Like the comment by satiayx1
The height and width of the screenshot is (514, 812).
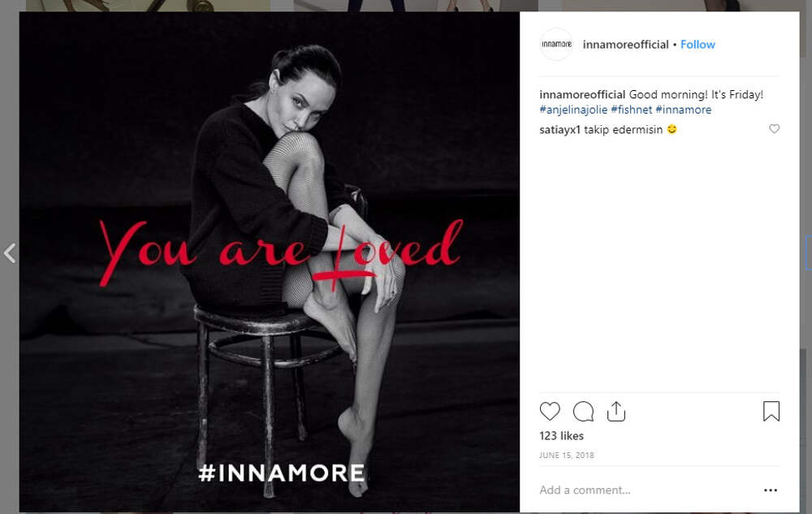click(774, 129)
